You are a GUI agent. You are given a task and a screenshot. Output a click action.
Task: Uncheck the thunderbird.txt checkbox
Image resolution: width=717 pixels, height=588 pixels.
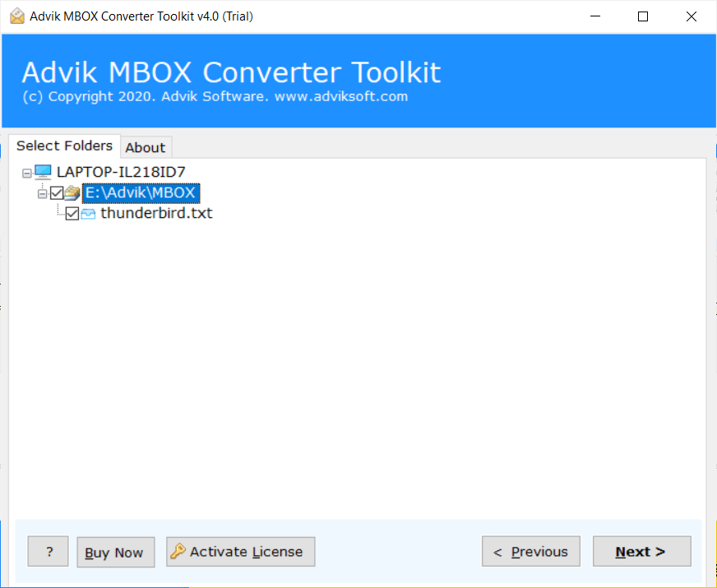pos(72,213)
